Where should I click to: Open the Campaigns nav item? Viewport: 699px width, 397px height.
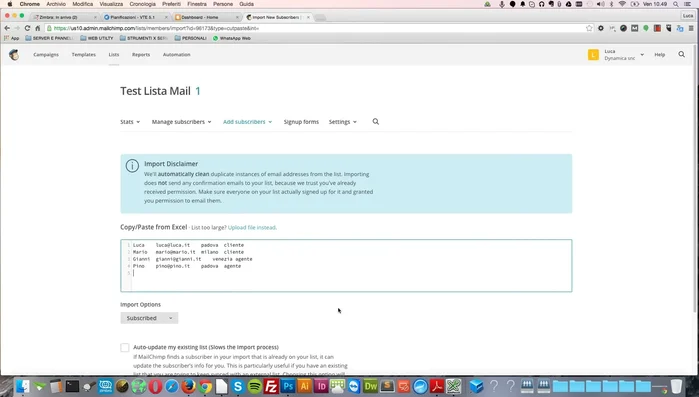pos(46,54)
